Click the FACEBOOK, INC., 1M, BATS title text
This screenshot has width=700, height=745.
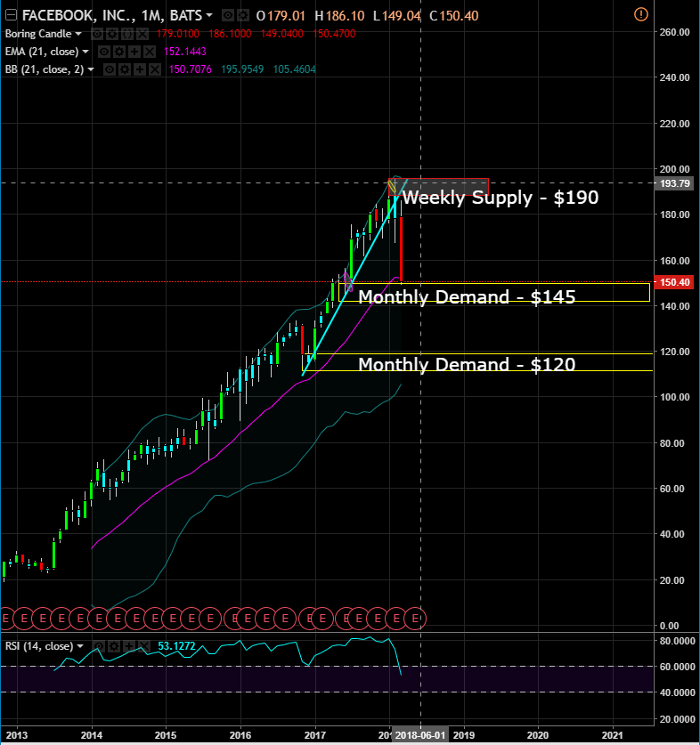(x=111, y=16)
